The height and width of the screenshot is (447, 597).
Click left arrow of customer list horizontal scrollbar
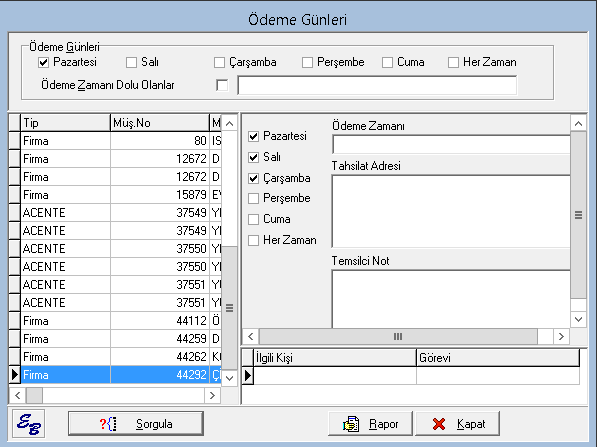[x=18, y=396]
